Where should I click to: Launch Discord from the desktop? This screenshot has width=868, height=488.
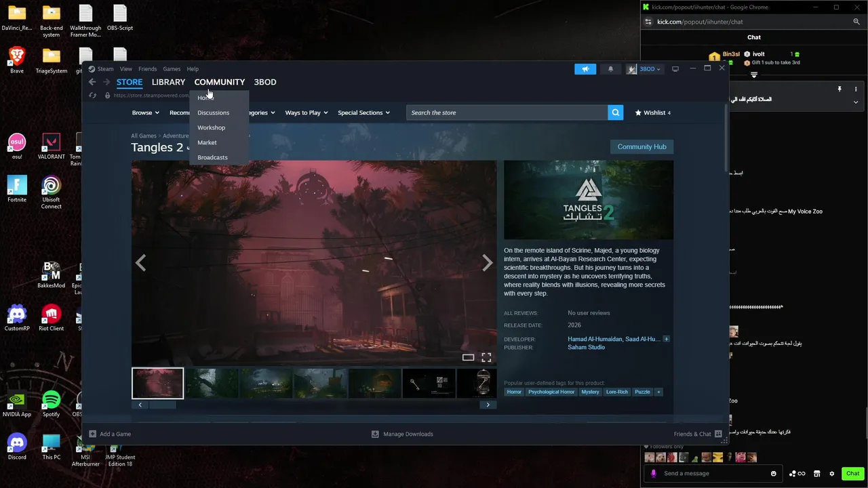pos(17,445)
